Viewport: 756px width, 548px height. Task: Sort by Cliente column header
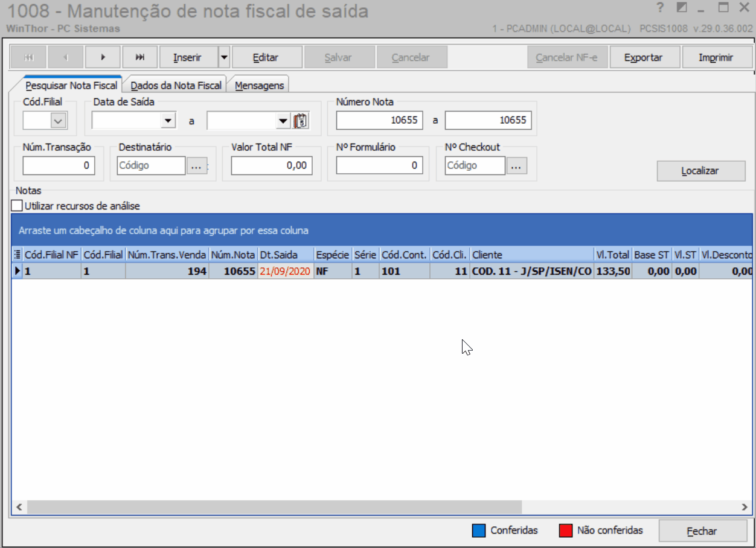(531, 255)
